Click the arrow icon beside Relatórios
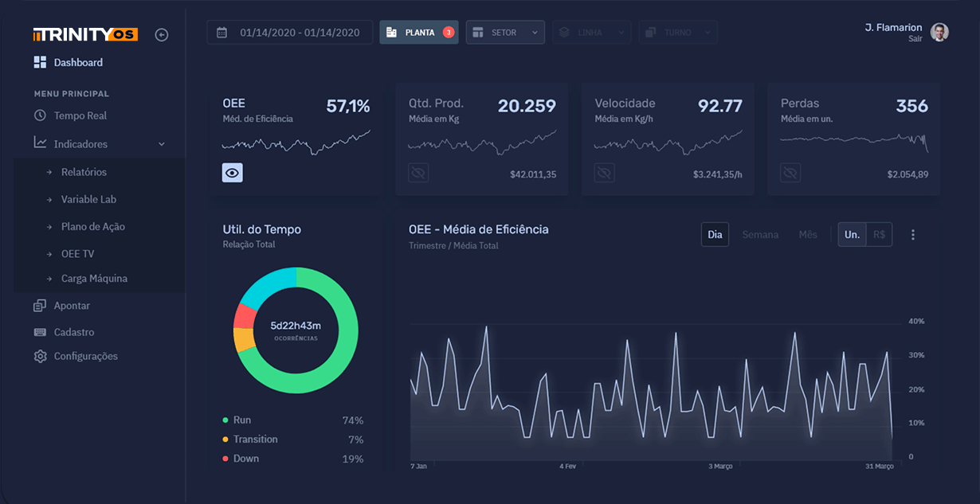 pos(49,172)
